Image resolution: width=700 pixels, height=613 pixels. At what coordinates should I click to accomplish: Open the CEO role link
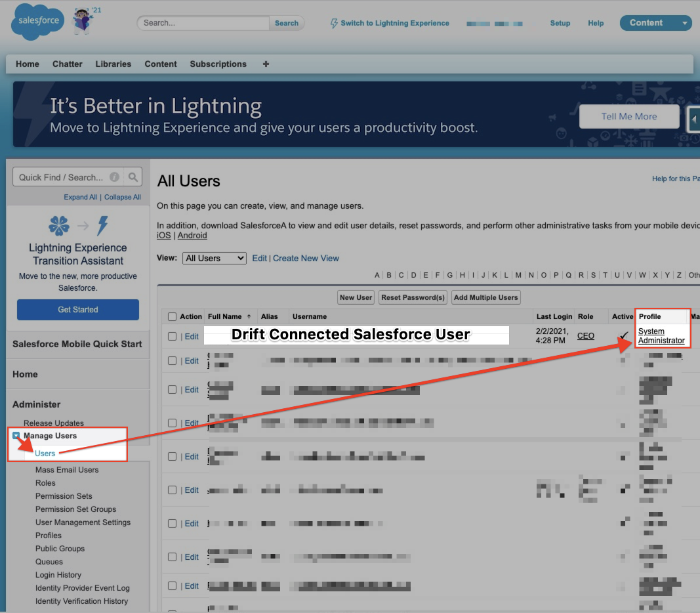(585, 336)
